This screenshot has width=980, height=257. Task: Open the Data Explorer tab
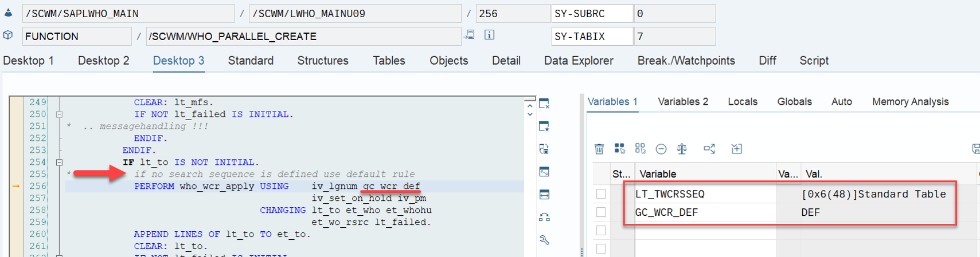[x=579, y=61]
